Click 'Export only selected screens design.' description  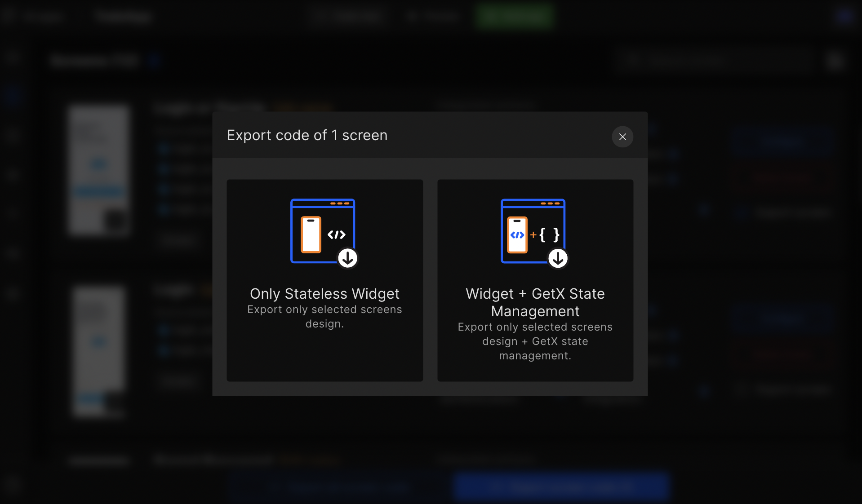pyautogui.click(x=324, y=317)
